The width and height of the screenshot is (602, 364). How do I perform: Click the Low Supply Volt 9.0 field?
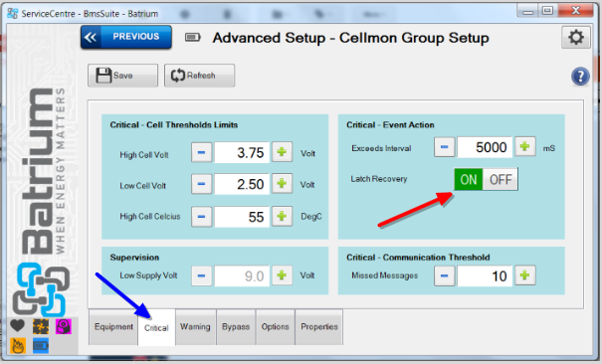[242, 275]
